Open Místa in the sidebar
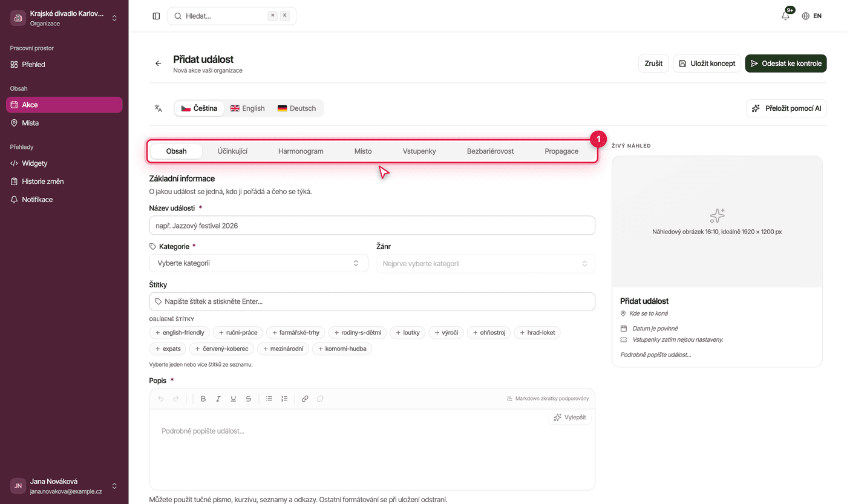Viewport: 847px width, 504px height. click(64, 123)
